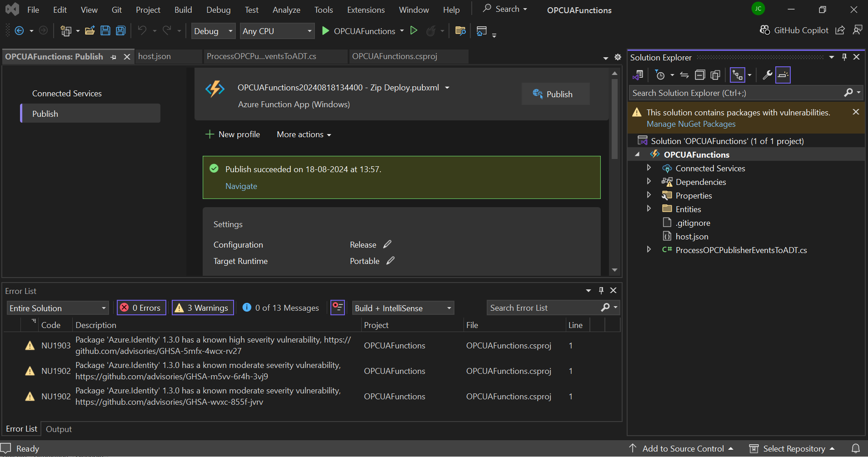Click the Save single-disk icon

[105, 31]
